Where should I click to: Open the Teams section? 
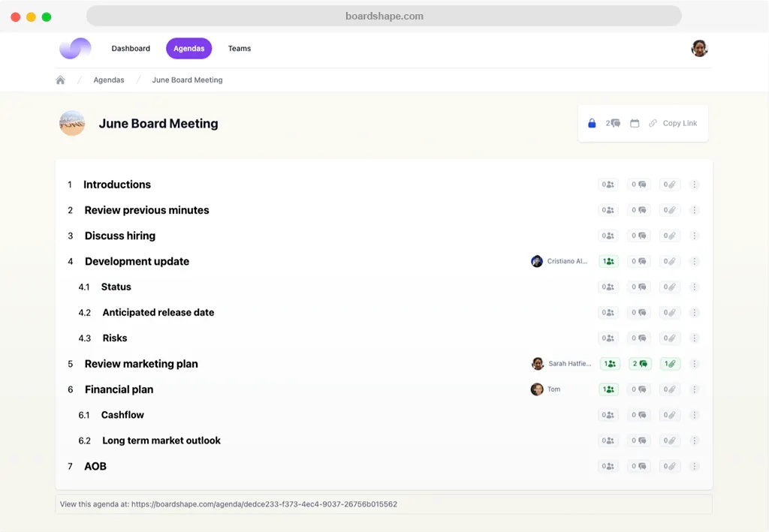pos(239,48)
